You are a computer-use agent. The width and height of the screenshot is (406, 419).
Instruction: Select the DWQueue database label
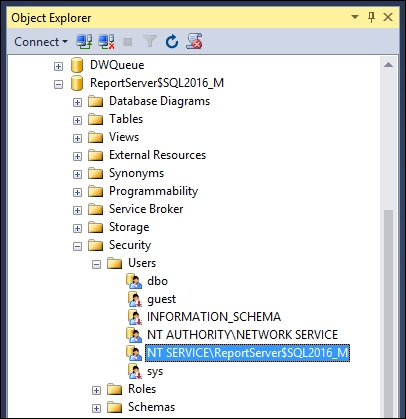coord(117,65)
